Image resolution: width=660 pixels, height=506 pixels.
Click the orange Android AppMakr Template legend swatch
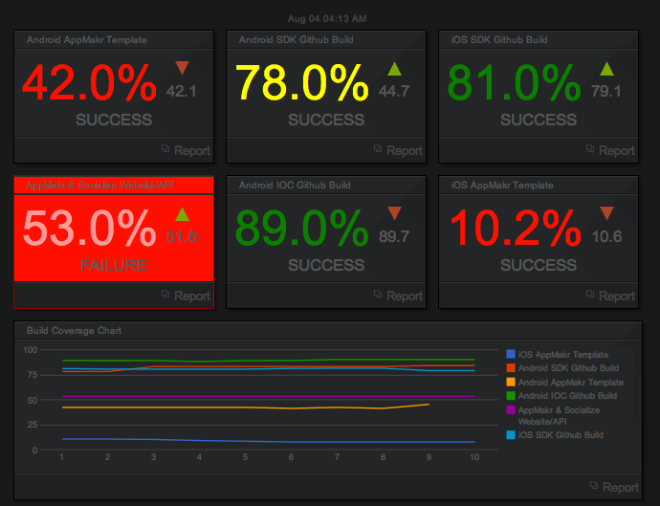[x=512, y=382]
